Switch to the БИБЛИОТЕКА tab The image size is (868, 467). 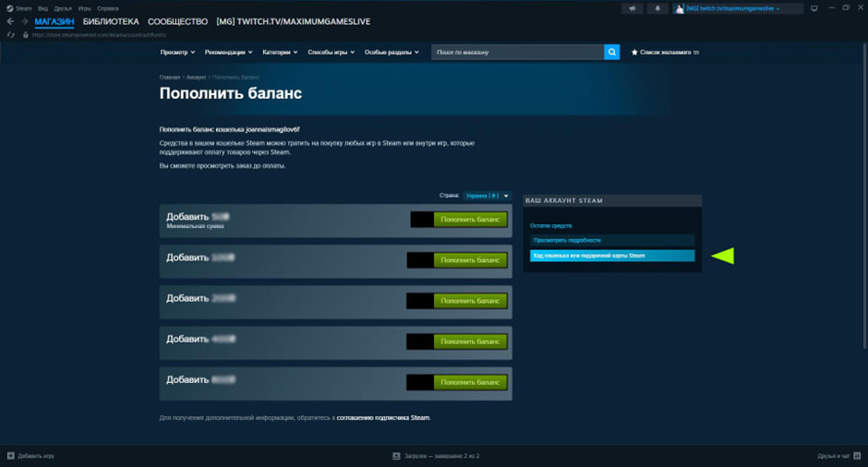tap(111, 21)
